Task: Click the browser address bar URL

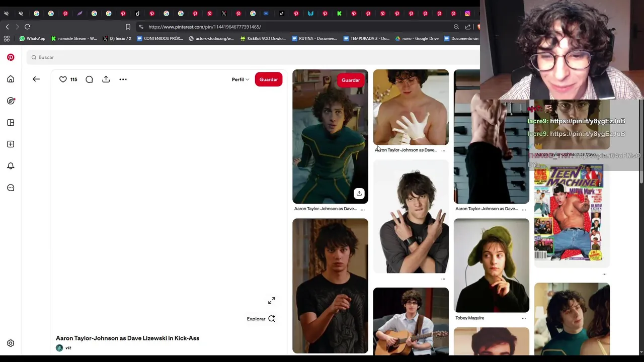Action: [x=205, y=27]
